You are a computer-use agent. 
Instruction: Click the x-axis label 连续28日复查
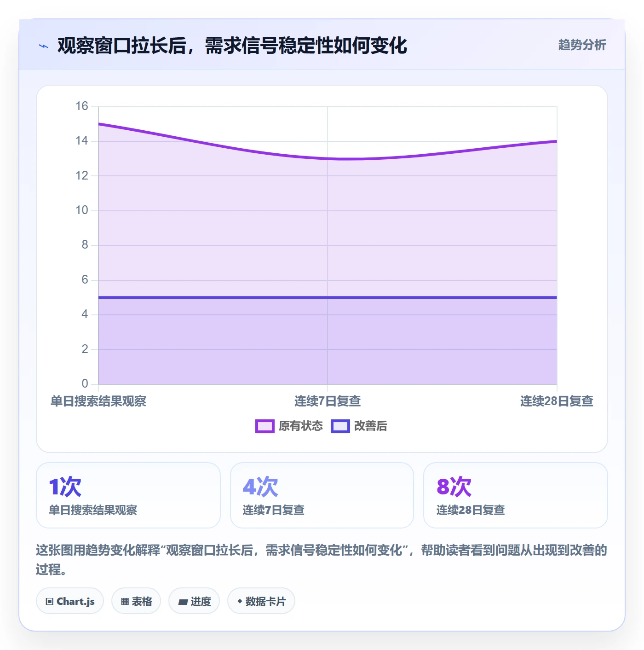(x=557, y=401)
